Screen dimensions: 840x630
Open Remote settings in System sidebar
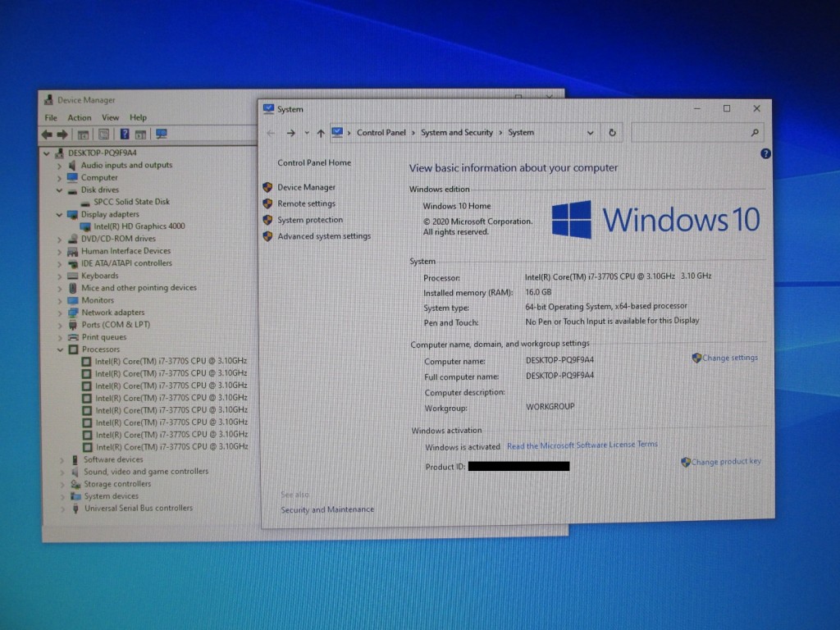click(x=306, y=203)
